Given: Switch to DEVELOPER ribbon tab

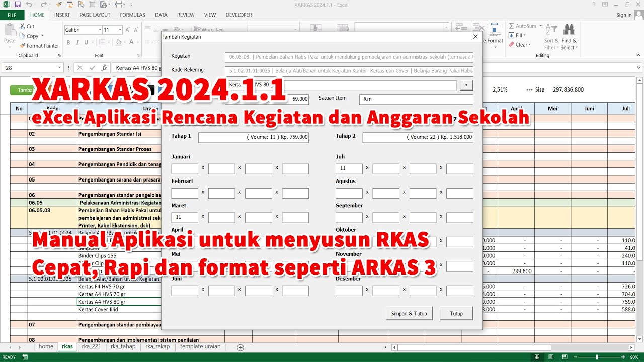Looking at the screenshot, I should 238,15.
